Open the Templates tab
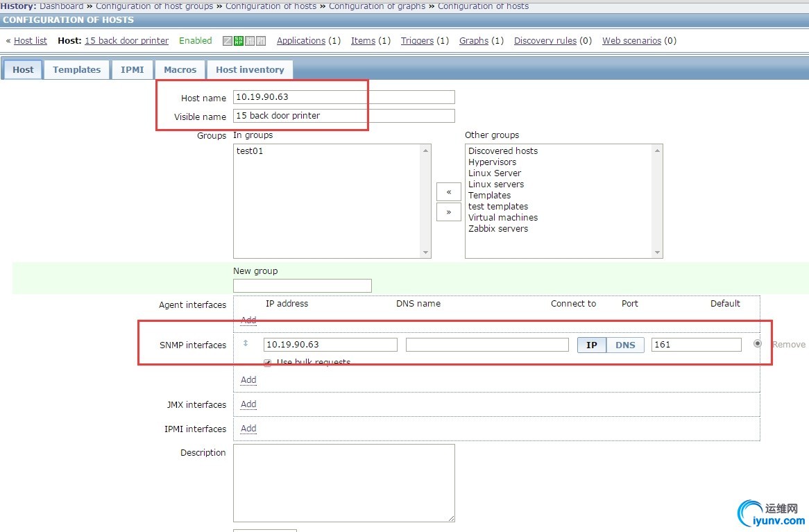 (77, 69)
